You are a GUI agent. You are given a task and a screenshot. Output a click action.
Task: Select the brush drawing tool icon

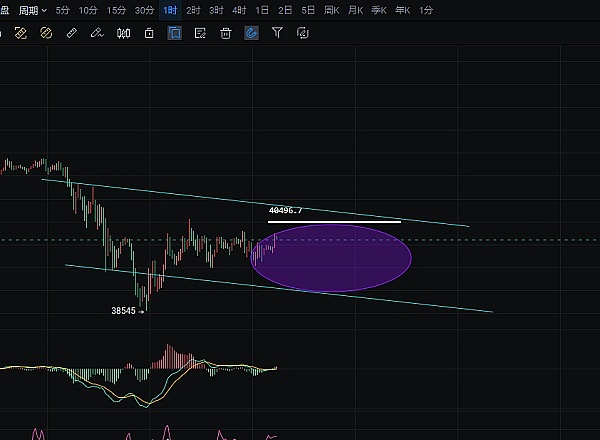(97, 33)
